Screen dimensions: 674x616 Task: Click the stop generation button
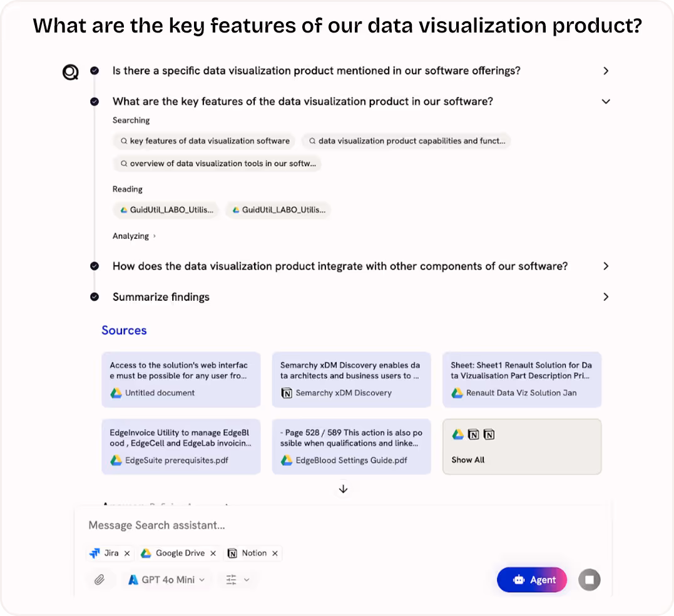(590, 580)
